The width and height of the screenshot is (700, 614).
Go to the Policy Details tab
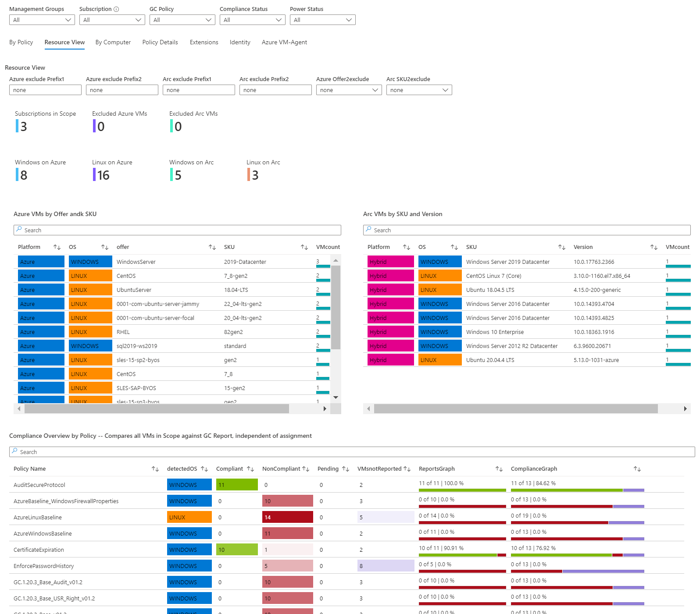click(160, 43)
